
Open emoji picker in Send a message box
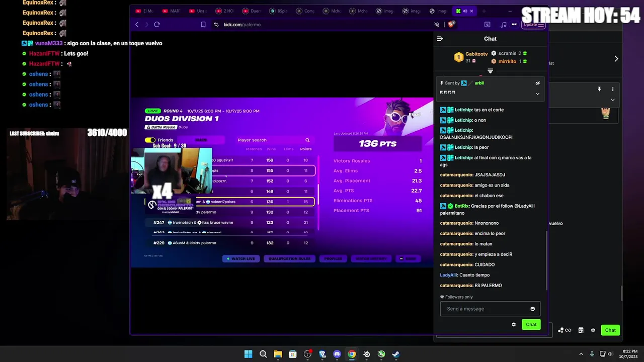tap(532, 309)
